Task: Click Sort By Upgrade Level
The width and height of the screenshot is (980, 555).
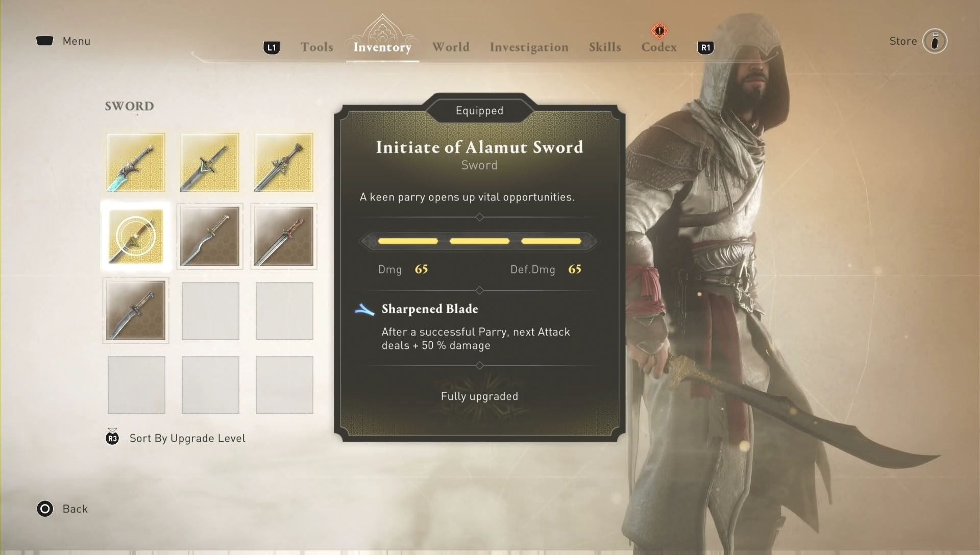Action: (187, 438)
